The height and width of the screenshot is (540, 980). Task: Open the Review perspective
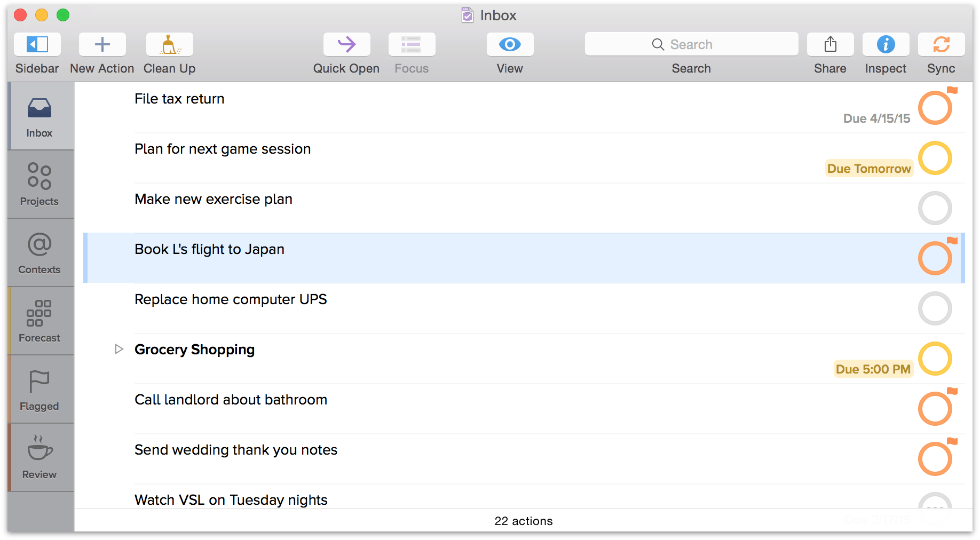pyautogui.click(x=40, y=458)
